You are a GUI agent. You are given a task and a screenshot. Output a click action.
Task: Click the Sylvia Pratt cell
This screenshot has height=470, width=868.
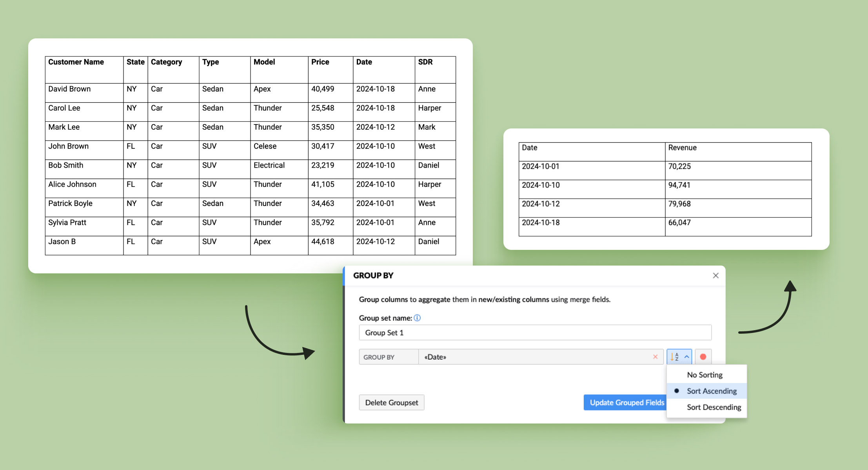coord(84,226)
